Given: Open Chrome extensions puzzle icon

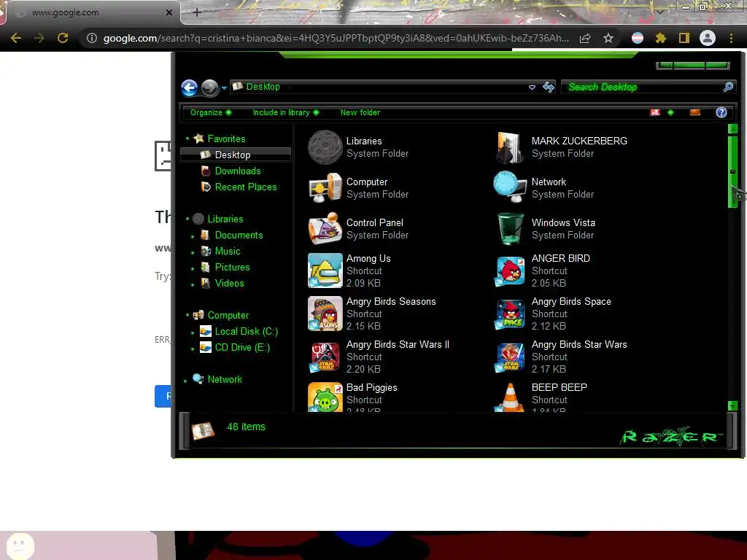Looking at the screenshot, I should click(x=660, y=38).
